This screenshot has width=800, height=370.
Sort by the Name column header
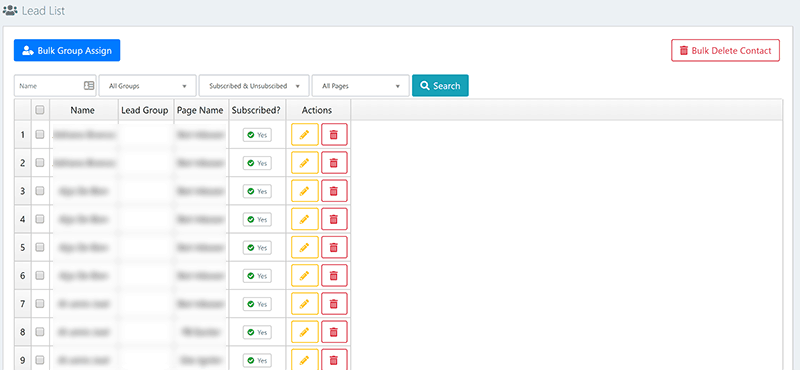83,110
